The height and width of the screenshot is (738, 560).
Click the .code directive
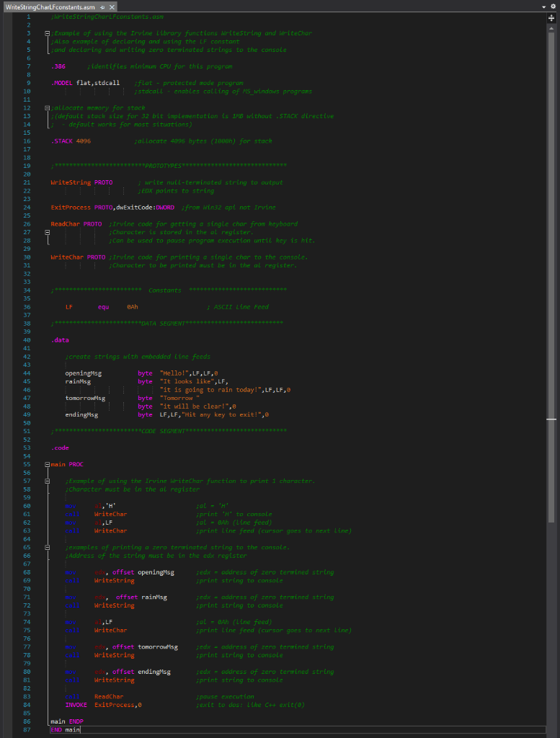pos(61,448)
